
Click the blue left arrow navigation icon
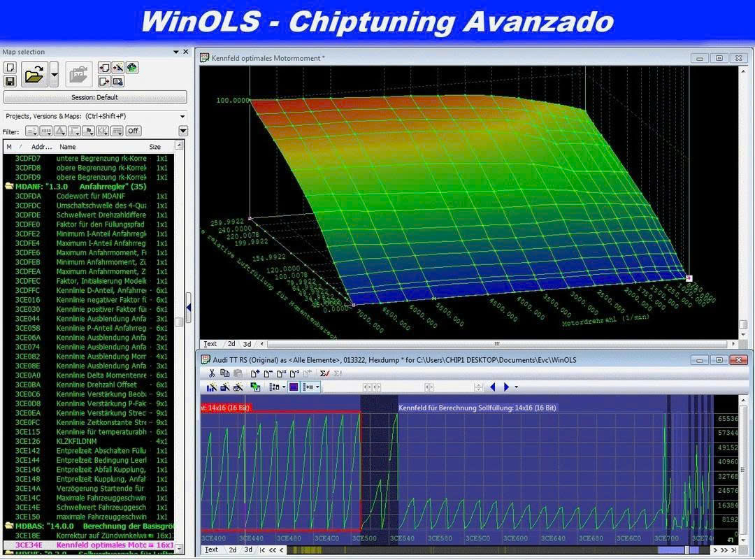tap(492, 387)
